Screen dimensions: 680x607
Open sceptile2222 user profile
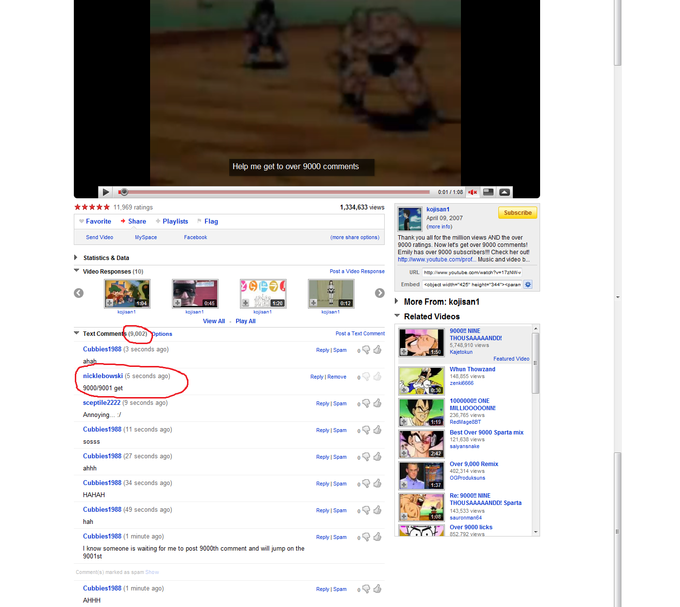[101, 403]
